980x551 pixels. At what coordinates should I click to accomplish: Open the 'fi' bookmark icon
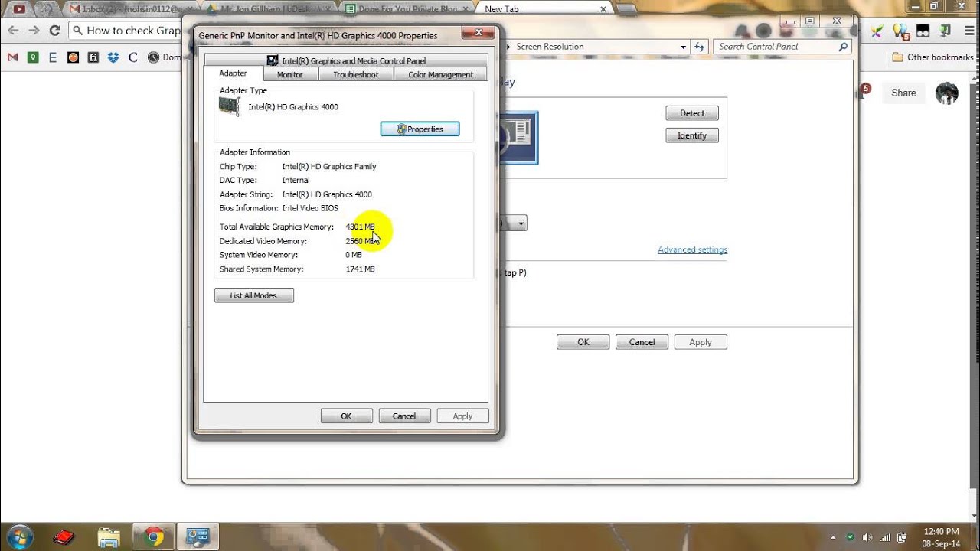coord(93,57)
